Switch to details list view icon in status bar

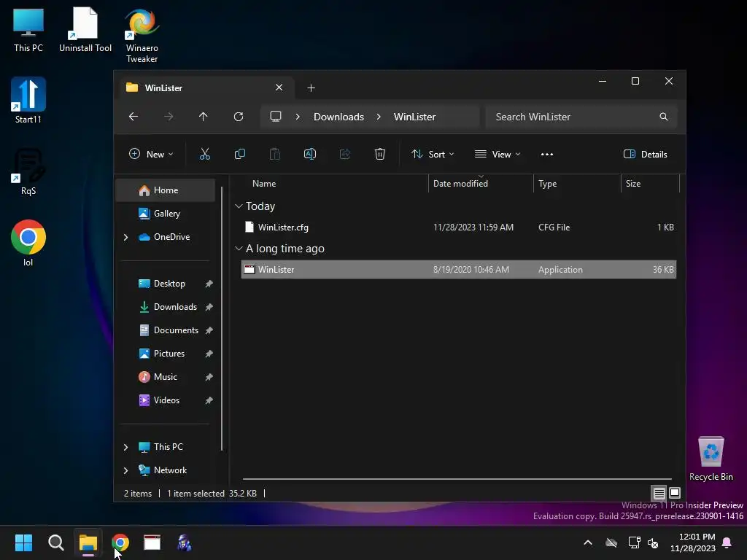click(x=659, y=493)
